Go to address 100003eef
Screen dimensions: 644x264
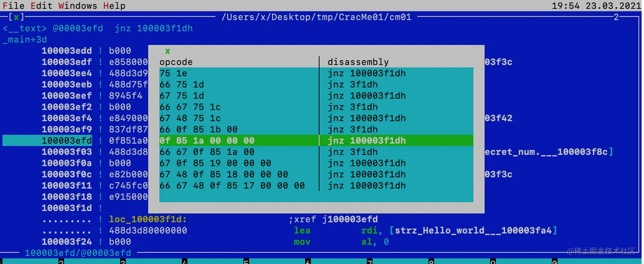tap(66, 96)
